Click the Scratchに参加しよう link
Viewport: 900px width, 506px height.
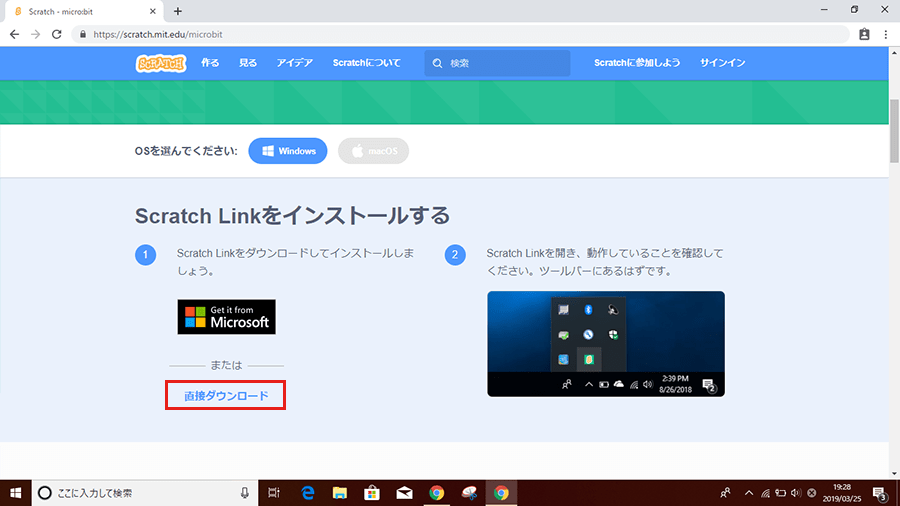637,63
